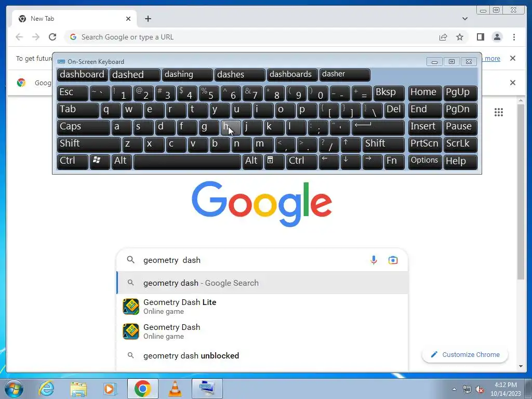Click the Bksp key on the keyboard
This screenshot has height=399, width=532.
click(389, 94)
